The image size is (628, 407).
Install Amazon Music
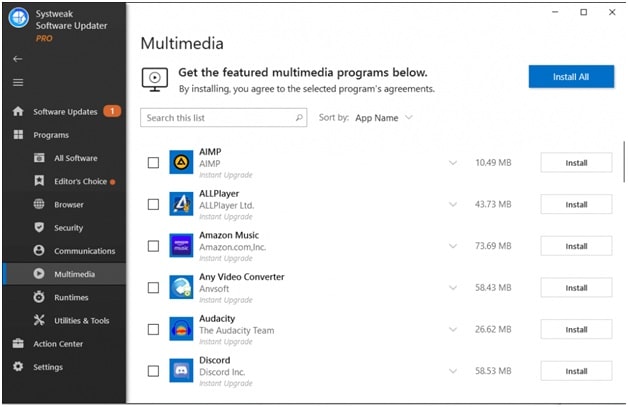(576, 246)
